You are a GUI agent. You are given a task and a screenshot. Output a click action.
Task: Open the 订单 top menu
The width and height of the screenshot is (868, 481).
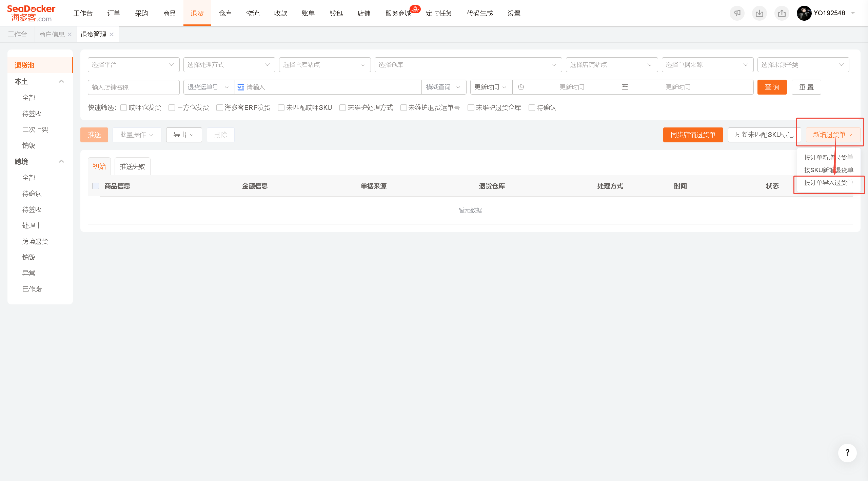click(114, 13)
